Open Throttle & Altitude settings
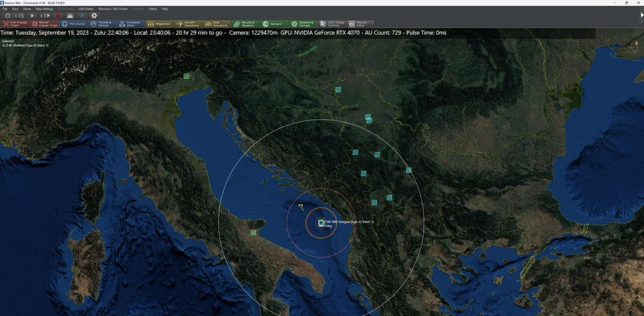 (102, 24)
